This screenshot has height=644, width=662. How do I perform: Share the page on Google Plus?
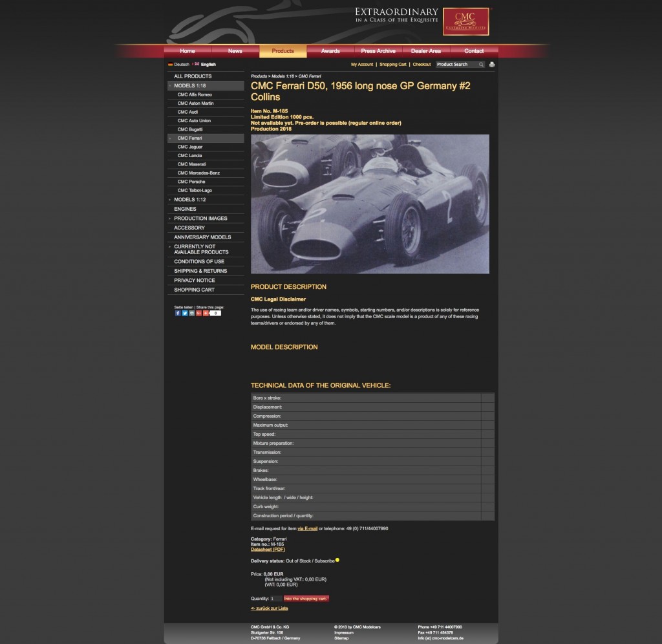coord(199,314)
